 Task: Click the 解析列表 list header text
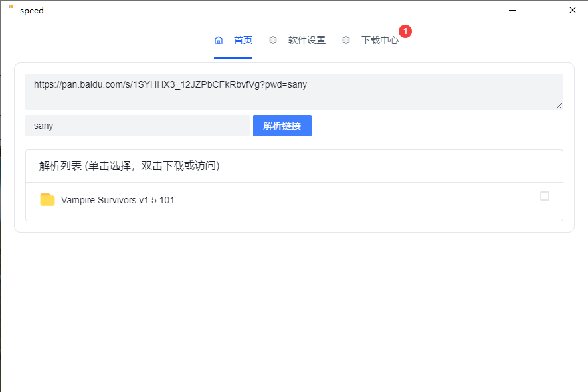pyautogui.click(x=129, y=166)
